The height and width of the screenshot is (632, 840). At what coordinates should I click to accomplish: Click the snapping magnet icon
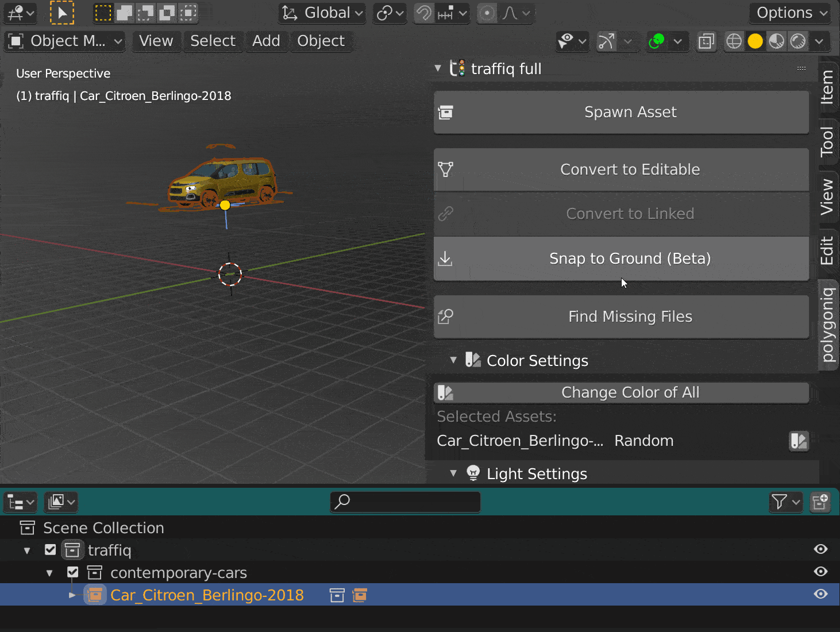[424, 13]
